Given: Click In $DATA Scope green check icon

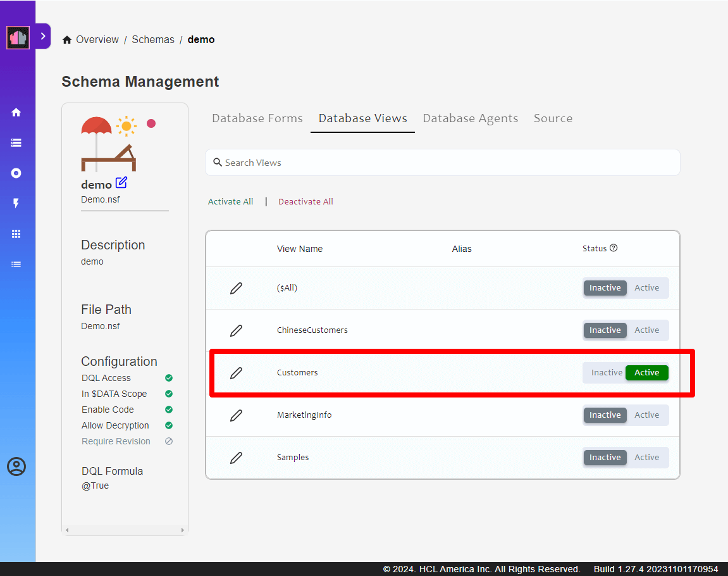Looking at the screenshot, I should pos(169,394).
